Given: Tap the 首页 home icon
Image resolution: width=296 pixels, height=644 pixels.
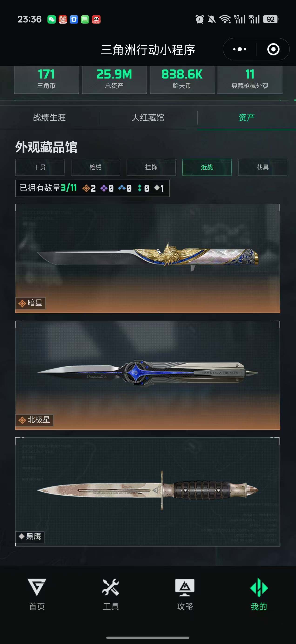Looking at the screenshot, I should point(37,587).
